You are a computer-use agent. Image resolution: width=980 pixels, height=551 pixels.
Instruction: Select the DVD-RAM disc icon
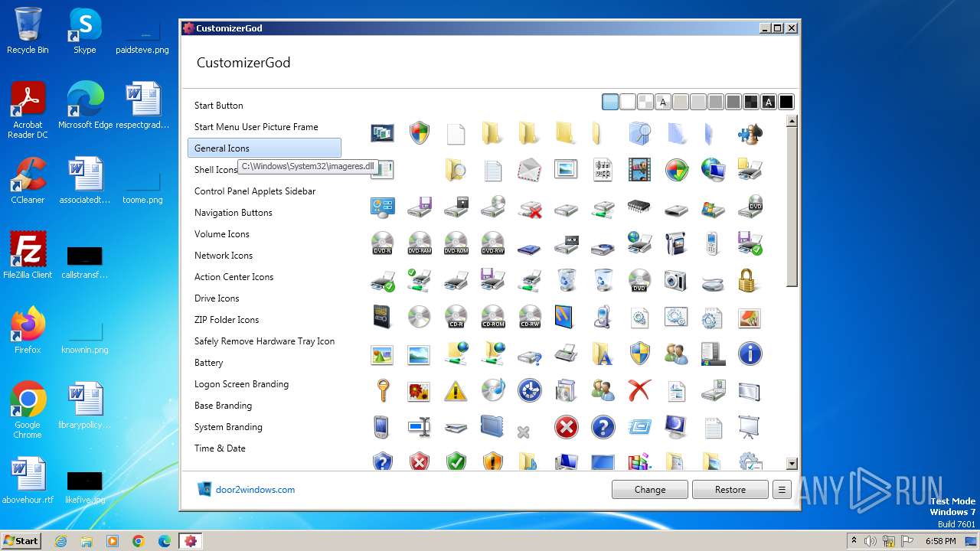click(419, 243)
